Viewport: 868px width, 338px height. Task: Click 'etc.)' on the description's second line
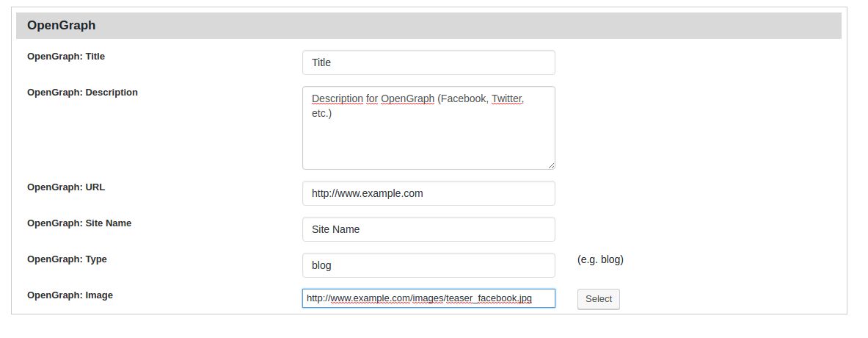tap(322, 114)
